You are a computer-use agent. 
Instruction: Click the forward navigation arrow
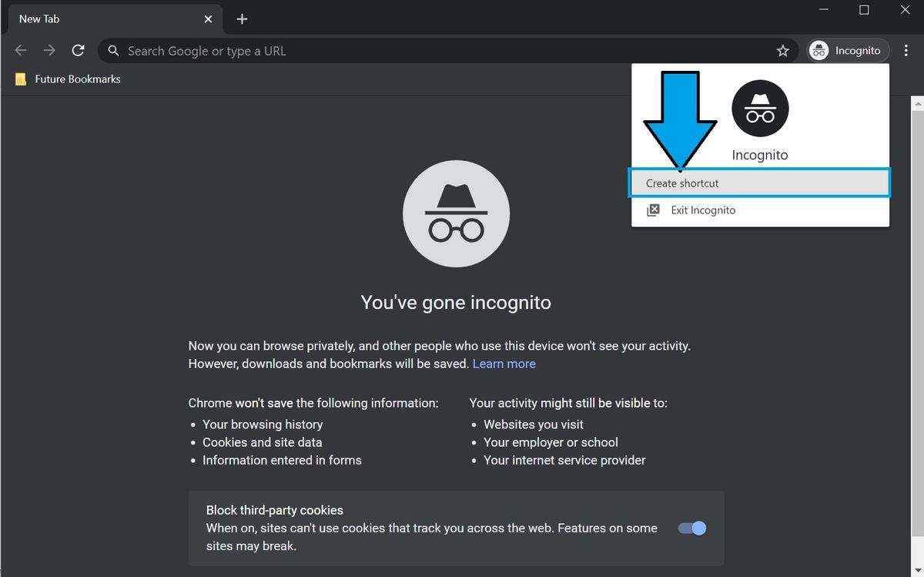coord(49,49)
